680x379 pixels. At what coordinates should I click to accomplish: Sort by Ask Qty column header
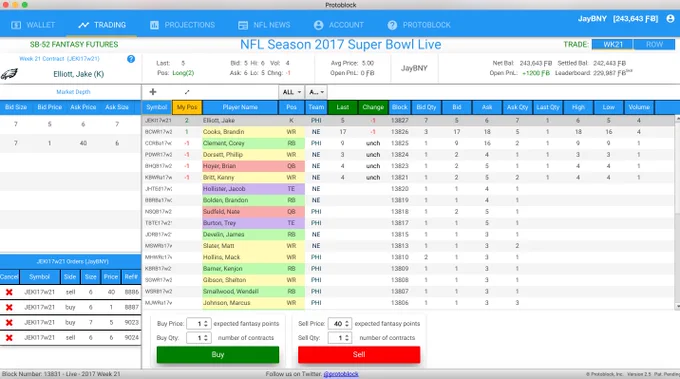point(517,107)
